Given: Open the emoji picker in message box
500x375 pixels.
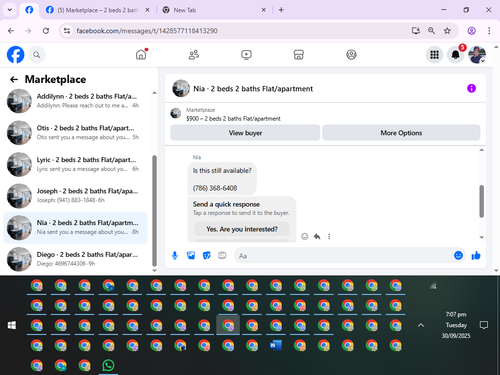Looking at the screenshot, I should click(x=458, y=255).
